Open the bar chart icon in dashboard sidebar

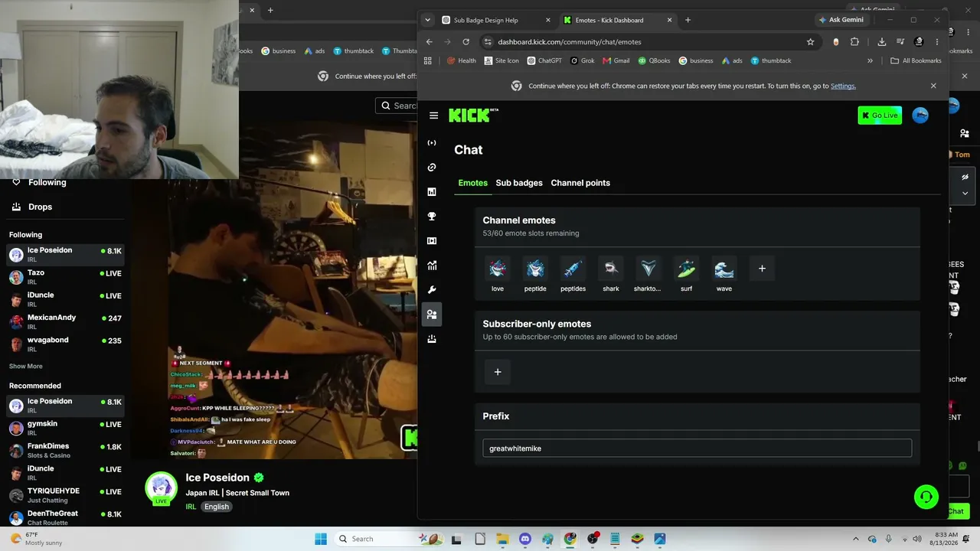click(x=432, y=192)
